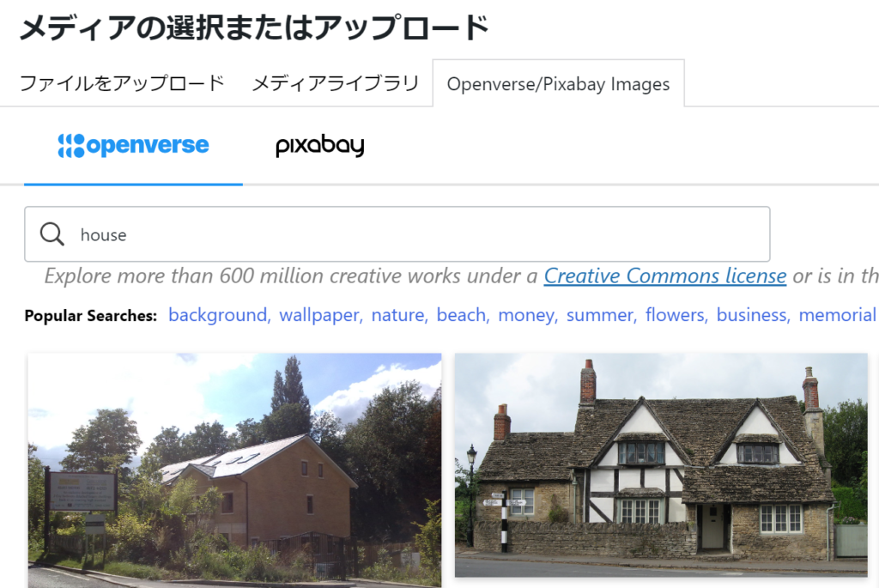Select the timber-framed stone cottage thumbnail
879x588 pixels.
tap(661, 464)
